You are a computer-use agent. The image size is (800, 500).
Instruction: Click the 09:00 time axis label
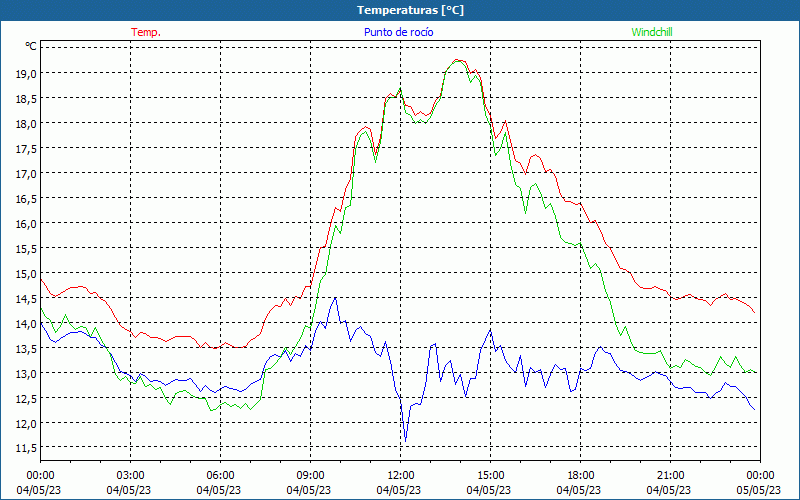310,476
